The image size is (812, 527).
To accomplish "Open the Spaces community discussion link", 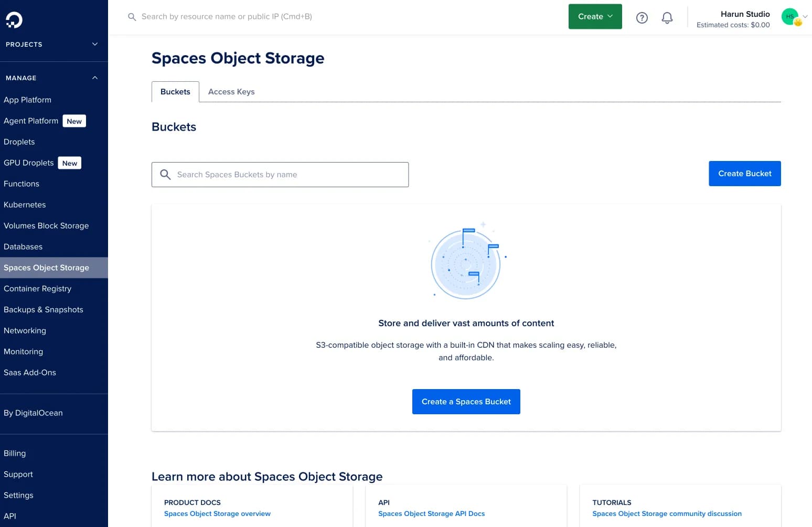I will tap(667, 514).
